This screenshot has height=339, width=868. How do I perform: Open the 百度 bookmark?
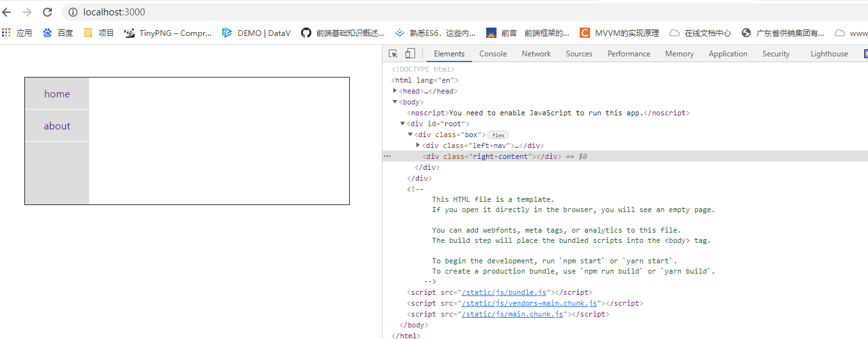pyautogui.click(x=58, y=33)
